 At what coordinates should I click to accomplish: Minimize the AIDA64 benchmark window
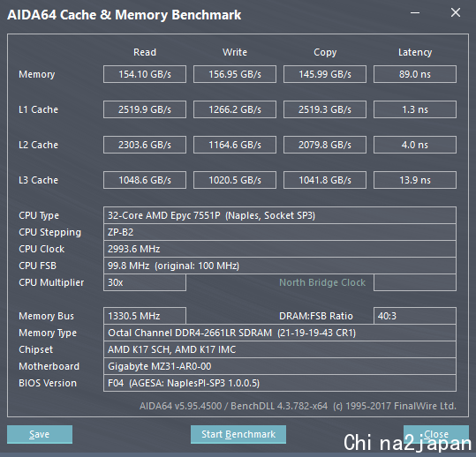pyautogui.click(x=415, y=12)
